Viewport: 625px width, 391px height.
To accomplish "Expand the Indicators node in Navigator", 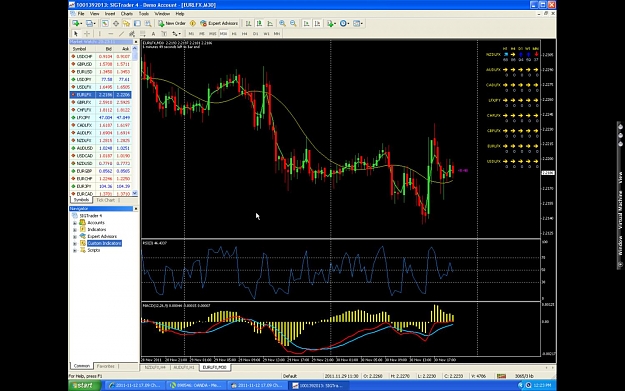I will click(x=75, y=230).
